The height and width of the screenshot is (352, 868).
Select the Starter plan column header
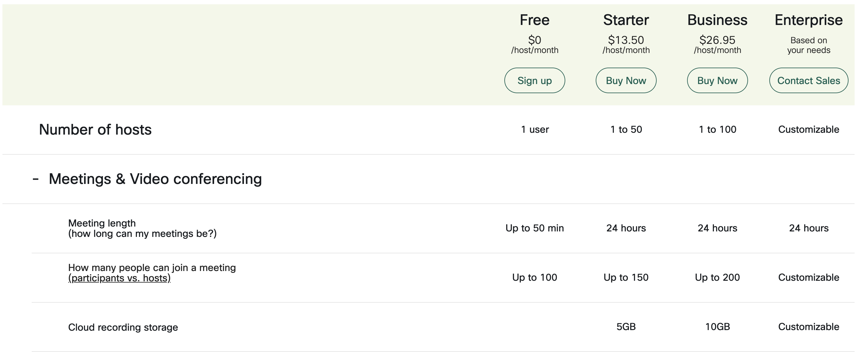626,19
